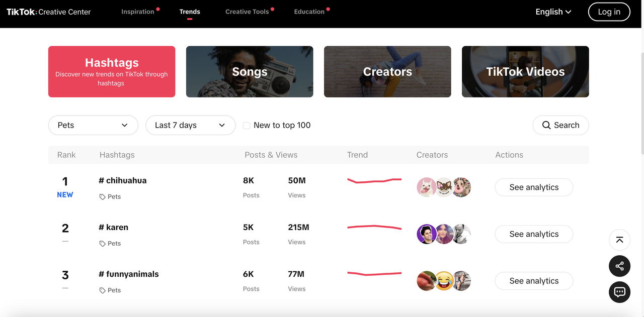Click the Trend column header
Image resolution: width=644 pixels, height=317 pixels.
tap(358, 155)
